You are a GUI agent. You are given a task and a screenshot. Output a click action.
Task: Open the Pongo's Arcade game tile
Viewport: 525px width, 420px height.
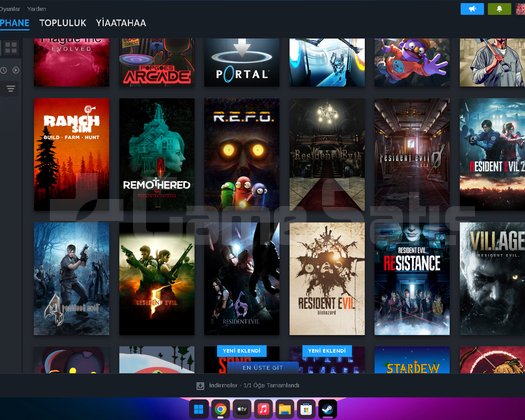(x=157, y=62)
